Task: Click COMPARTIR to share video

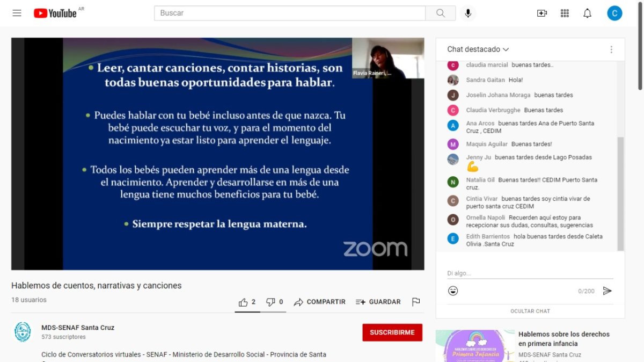Action: (320, 302)
